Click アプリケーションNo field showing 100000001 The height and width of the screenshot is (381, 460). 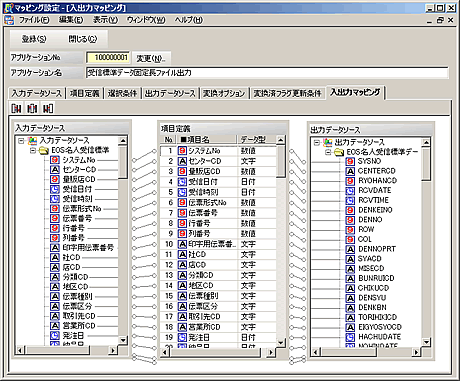click(108, 58)
